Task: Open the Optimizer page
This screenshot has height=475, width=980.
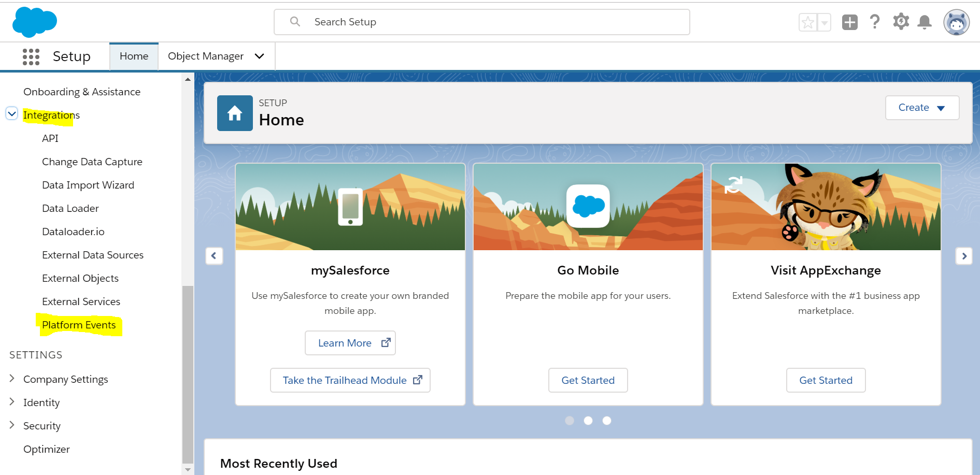Action: click(x=47, y=449)
